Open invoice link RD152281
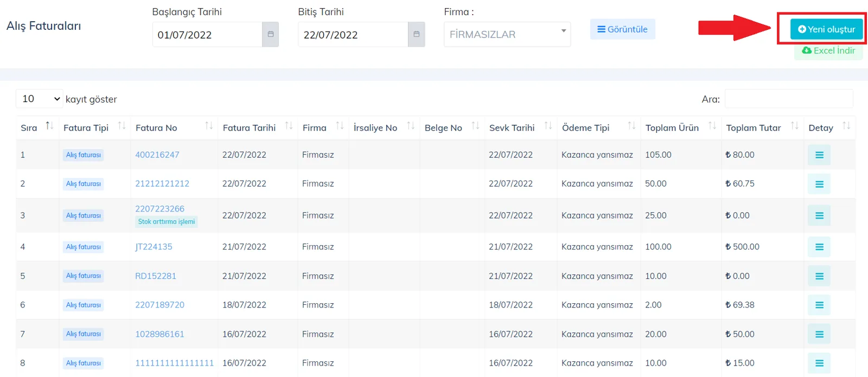 [156, 276]
